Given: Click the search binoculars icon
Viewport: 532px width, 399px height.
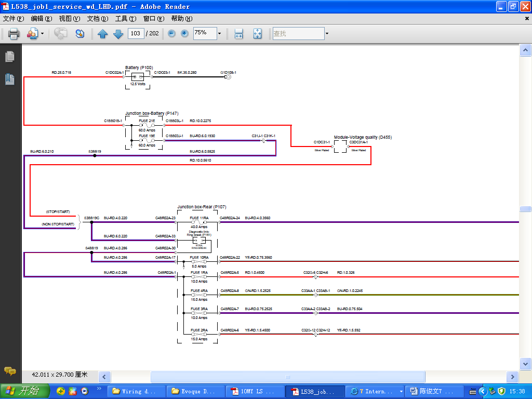Looking at the screenshot, I should point(80,34).
